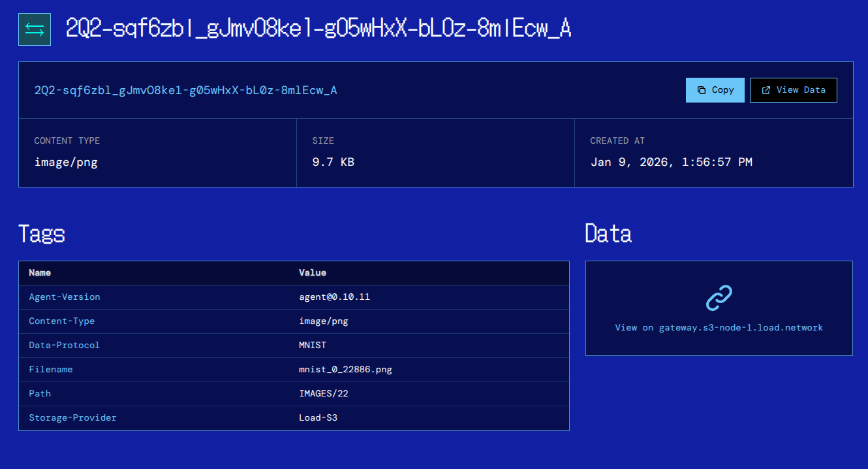Click the large transaction ID page title

(318, 29)
